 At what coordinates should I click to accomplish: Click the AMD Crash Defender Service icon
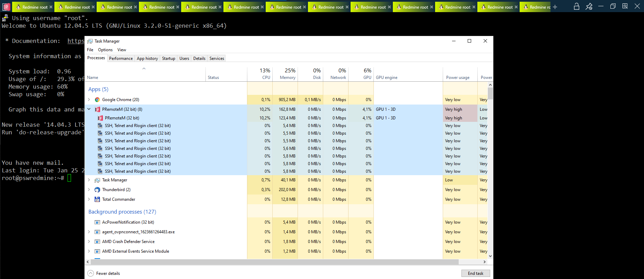tap(97, 242)
